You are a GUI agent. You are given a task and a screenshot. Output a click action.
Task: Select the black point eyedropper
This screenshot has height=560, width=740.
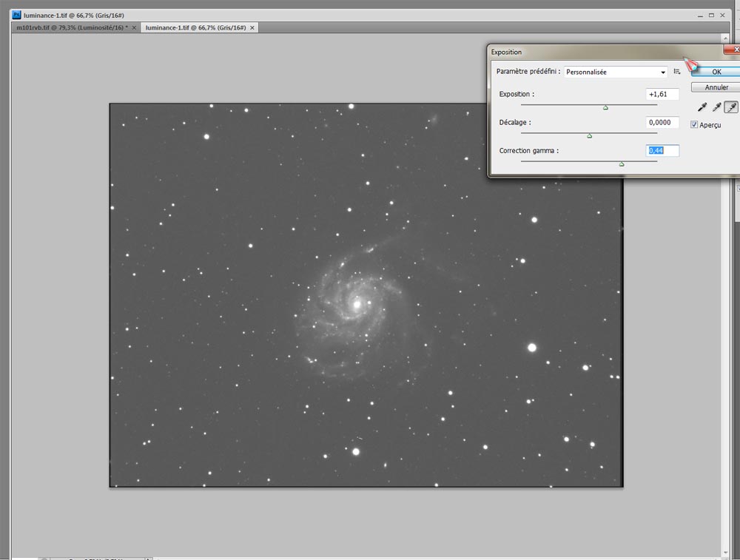click(702, 107)
